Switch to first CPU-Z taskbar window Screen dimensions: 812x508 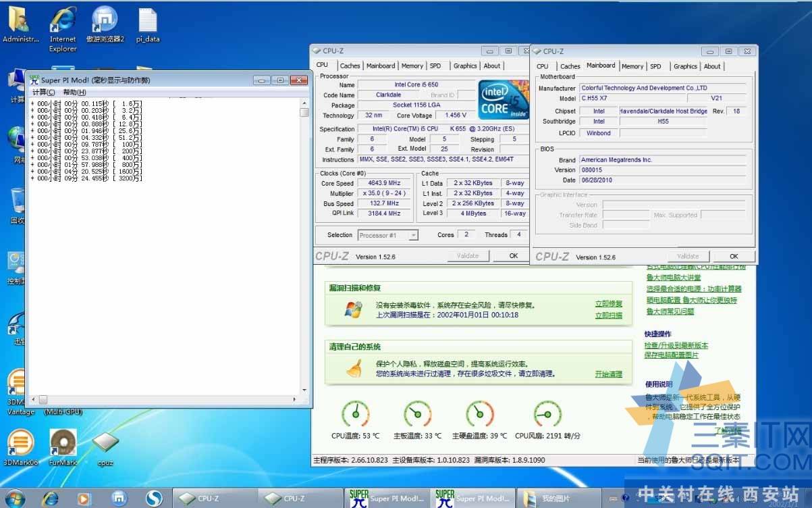click(x=215, y=499)
